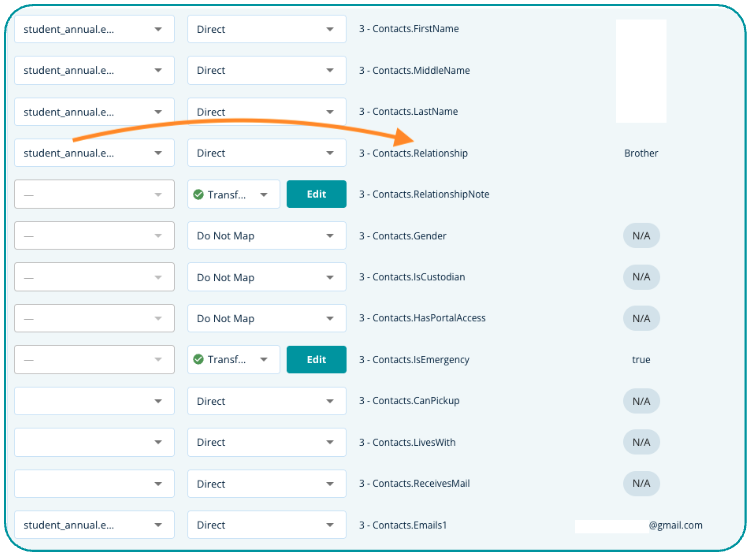Click green checkmark icon in IsEmergency transform
Screen dimensions: 751x555
point(198,360)
